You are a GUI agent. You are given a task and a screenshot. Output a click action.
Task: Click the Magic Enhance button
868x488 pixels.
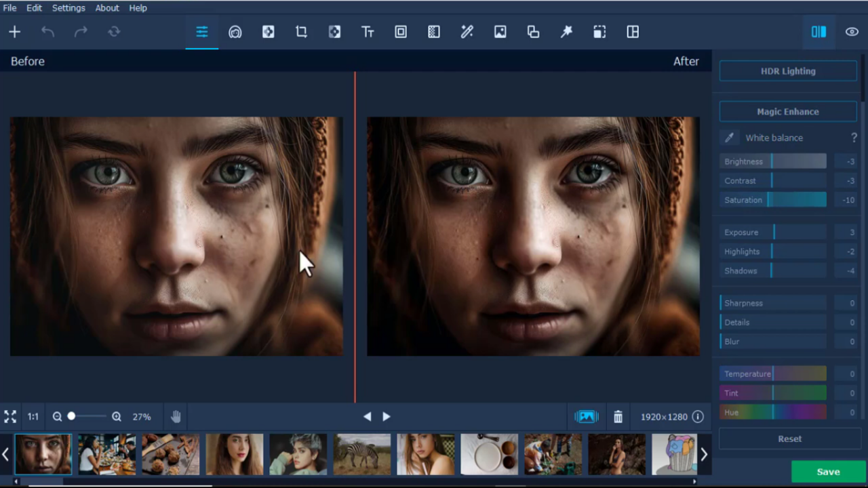[788, 111]
